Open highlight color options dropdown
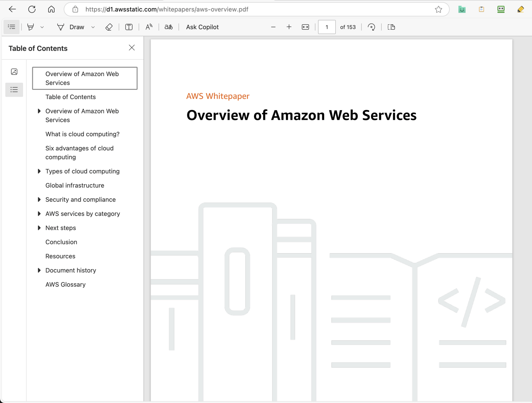Screen dimensions: 532x403 click(42, 27)
